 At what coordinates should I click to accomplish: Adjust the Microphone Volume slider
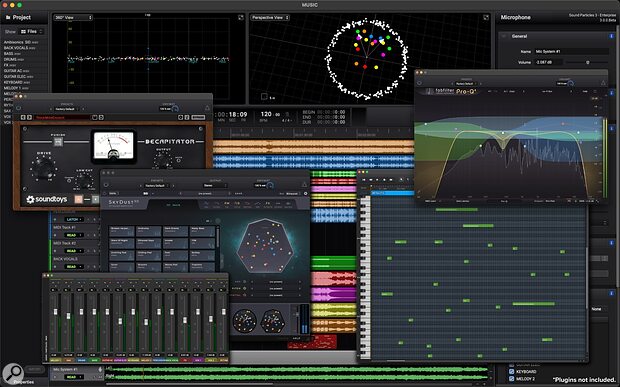(x=587, y=62)
